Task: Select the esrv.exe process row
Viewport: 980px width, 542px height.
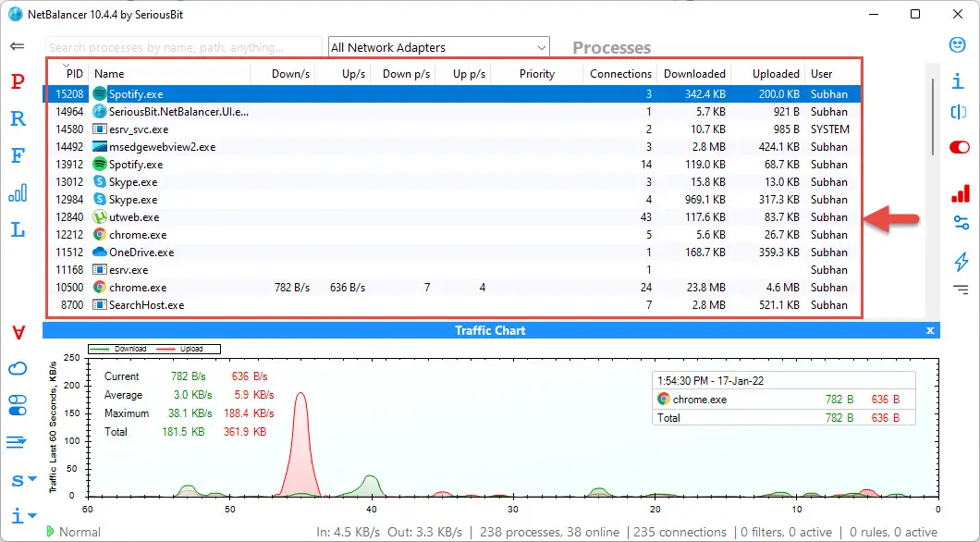Action: 451,269
